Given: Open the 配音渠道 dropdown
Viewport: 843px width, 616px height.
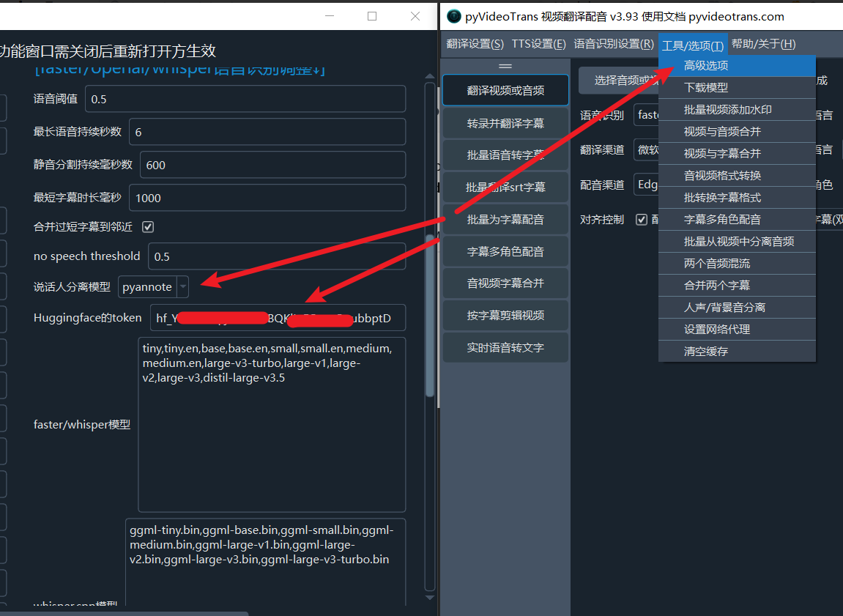Looking at the screenshot, I should click(x=646, y=185).
